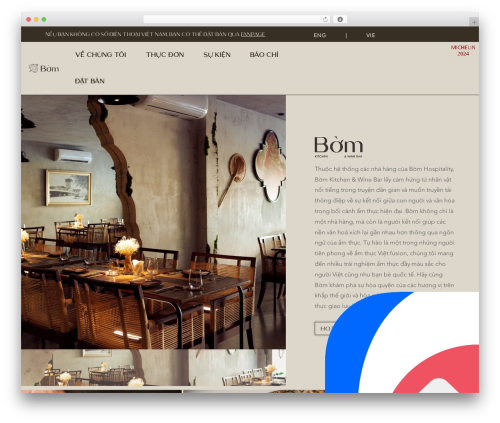Click the yellow minimize window button
The image size is (500, 423).
click(x=36, y=20)
